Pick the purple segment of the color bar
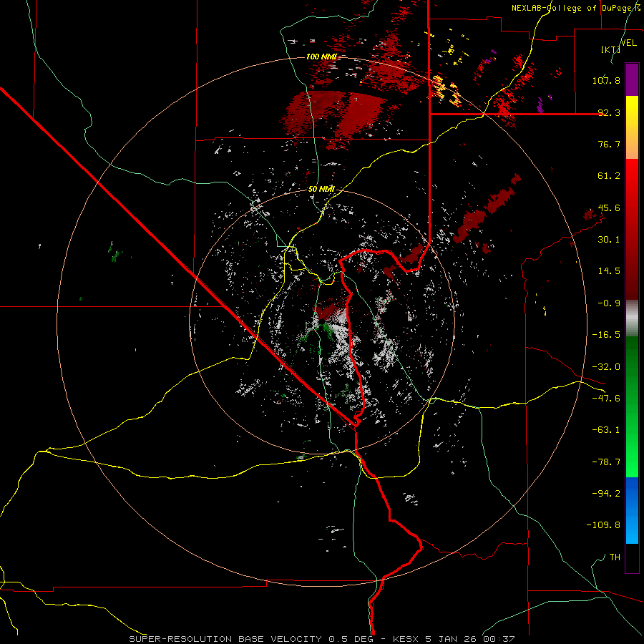Viewport: 644px width, 644px height. [632, 79]
